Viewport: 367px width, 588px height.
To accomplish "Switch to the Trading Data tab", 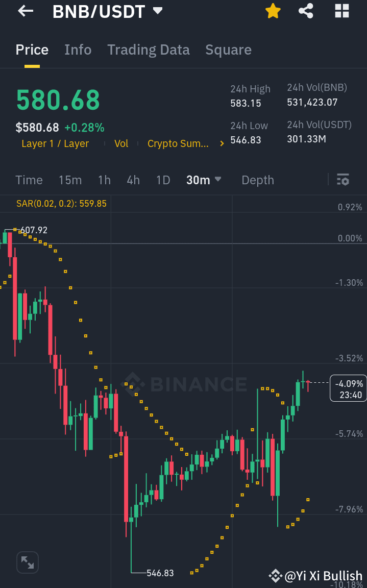I will [x=148, y=50].
